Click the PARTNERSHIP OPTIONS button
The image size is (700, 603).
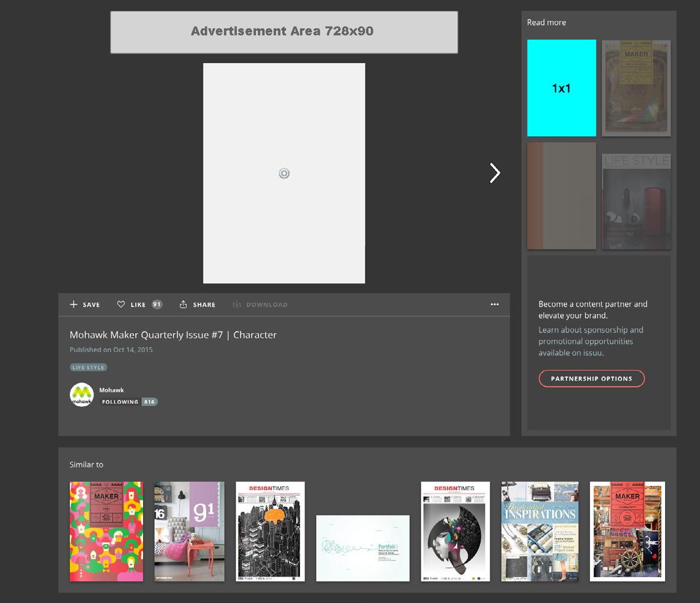591,378
